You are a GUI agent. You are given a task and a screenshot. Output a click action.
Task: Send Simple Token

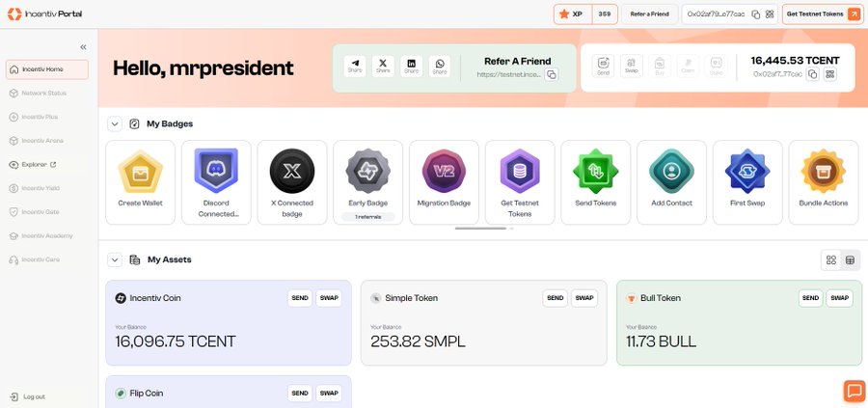[x=555, y=298]
